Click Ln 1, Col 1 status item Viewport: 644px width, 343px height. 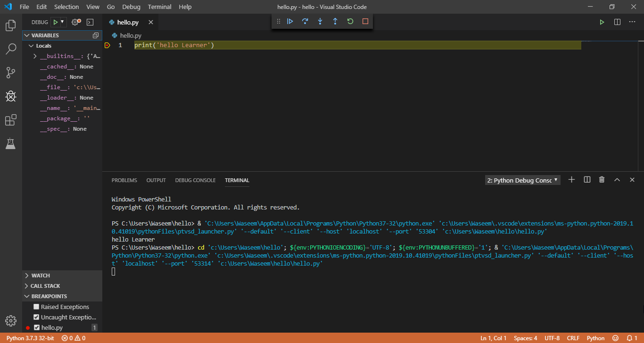coord(494,338)
